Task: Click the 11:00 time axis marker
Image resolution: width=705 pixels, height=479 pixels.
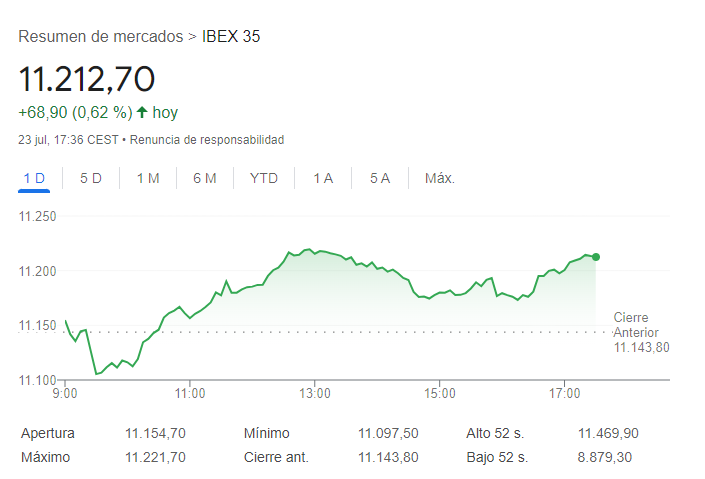Action: 189,392
